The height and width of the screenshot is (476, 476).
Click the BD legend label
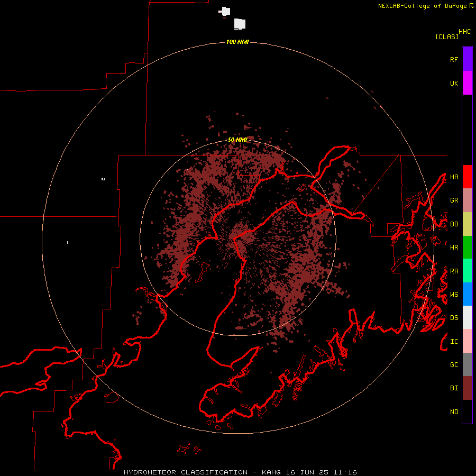(x=454, y=224)
